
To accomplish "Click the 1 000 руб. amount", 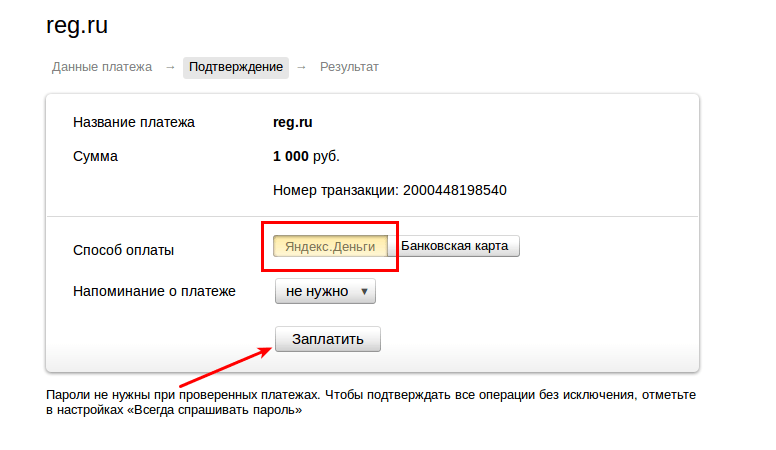I will (306, 156).
